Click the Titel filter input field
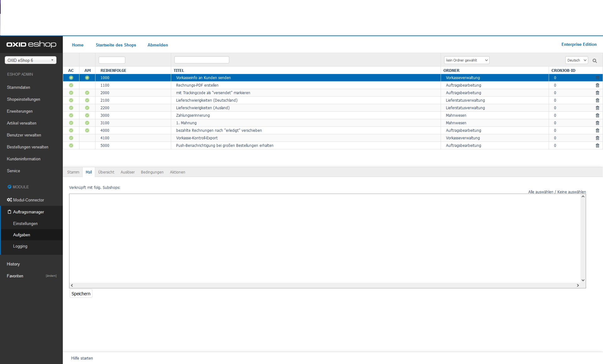 (x=202, y=60)
